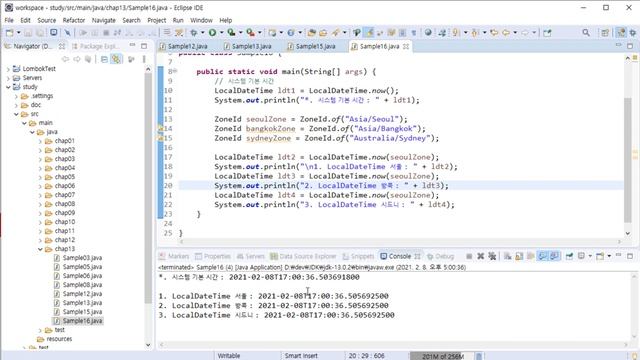Click the Back navigation arrow in toolbar
This screenshot has height=360, width=640.
506,33
